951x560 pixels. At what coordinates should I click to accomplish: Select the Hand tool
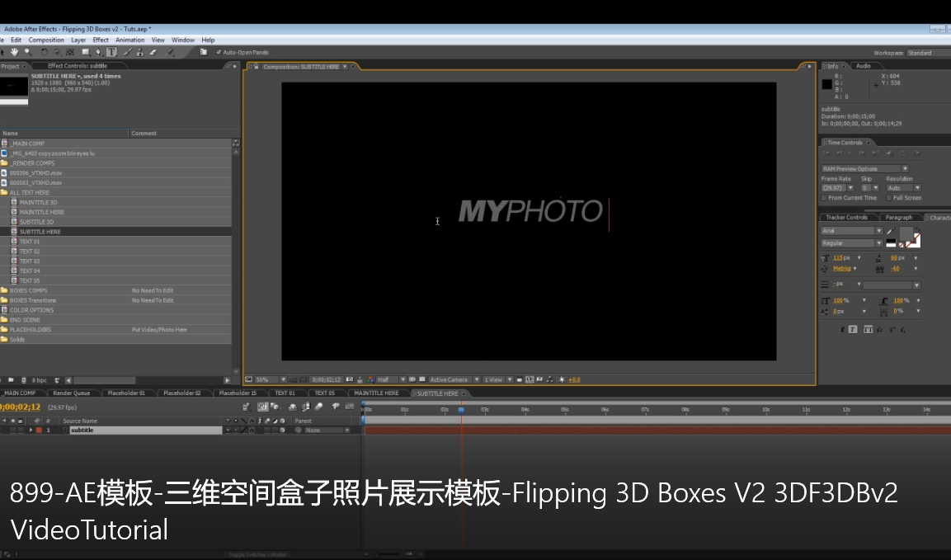tap(15, 52)
